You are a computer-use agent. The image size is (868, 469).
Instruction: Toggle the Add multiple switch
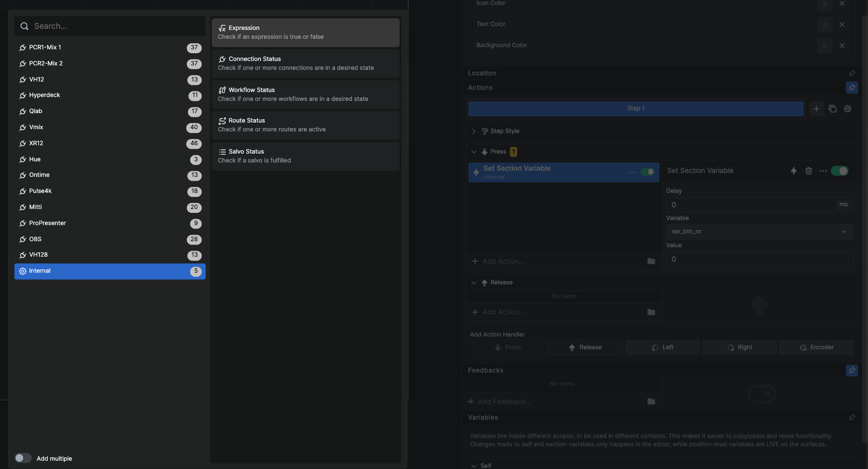(x=23, y=458)
